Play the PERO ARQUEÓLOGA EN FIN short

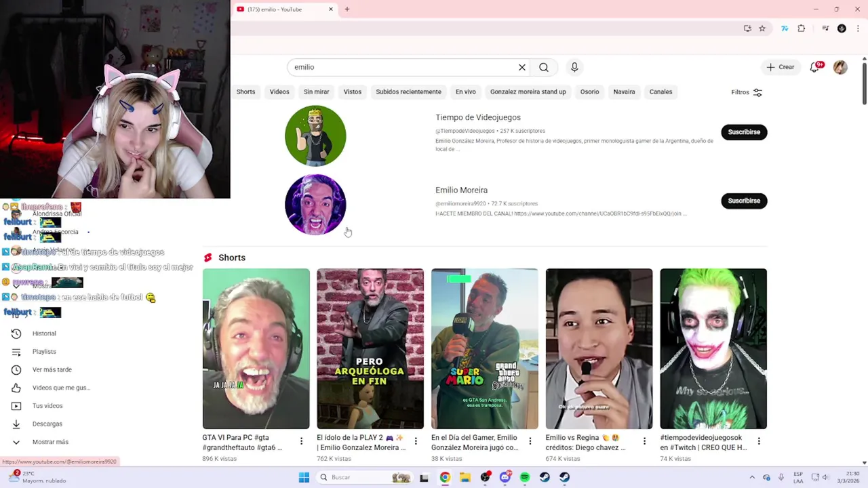click(x=370, y=348)
